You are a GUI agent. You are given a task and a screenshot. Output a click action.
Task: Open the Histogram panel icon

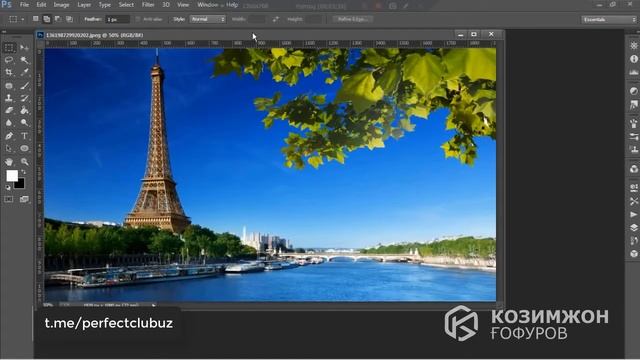point(633,72)
